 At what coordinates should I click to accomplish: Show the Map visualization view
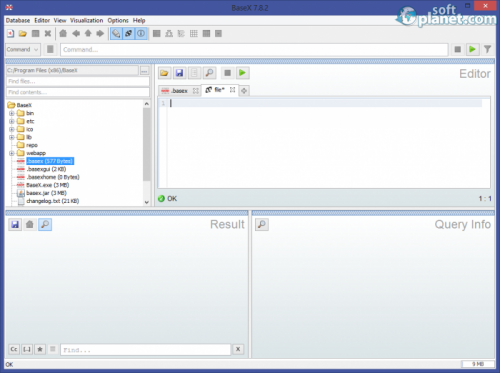(156, 33)
